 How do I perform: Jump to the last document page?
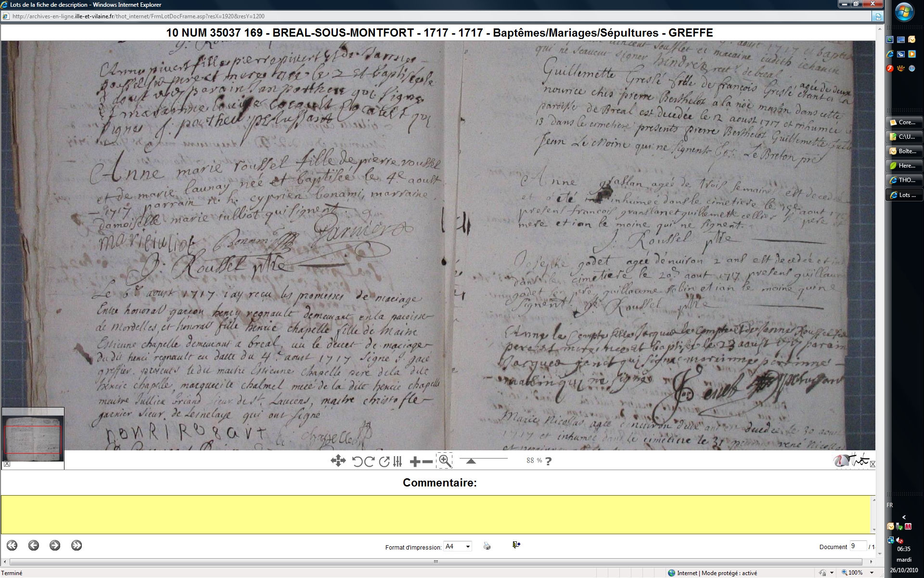coord(77,545)
